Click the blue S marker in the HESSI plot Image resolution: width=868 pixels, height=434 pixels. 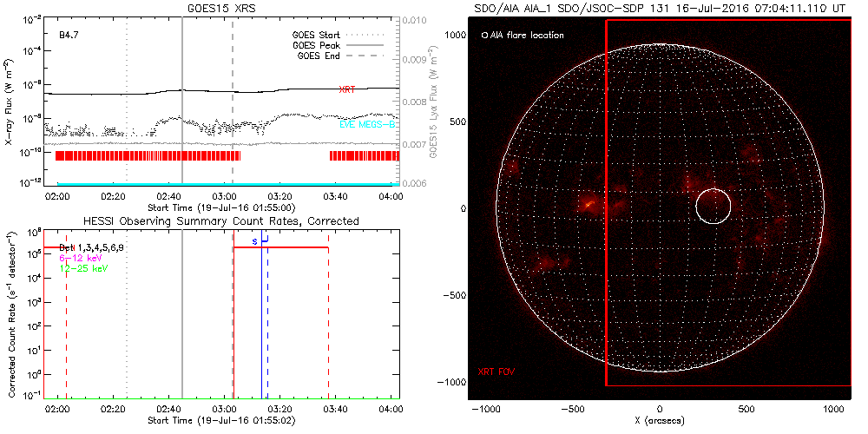254,240
